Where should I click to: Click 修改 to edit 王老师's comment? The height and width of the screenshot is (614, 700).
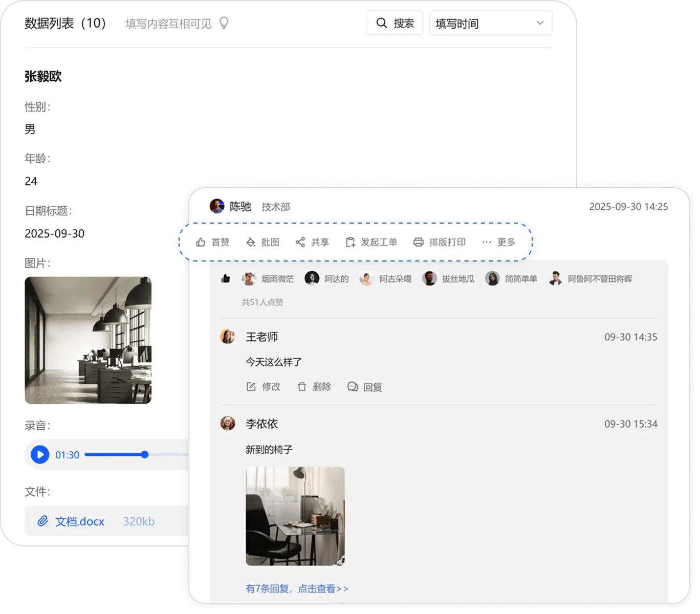click(x=264, y=387)
